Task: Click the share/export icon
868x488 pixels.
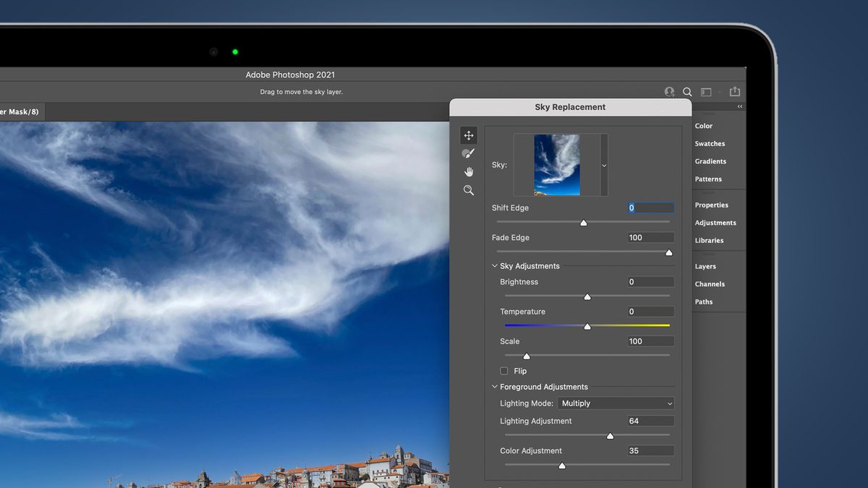Action: pos(735,92)
